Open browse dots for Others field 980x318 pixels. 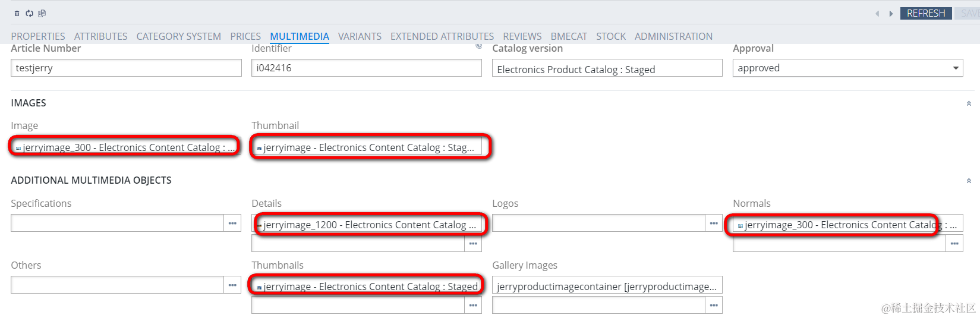(232, 285)
